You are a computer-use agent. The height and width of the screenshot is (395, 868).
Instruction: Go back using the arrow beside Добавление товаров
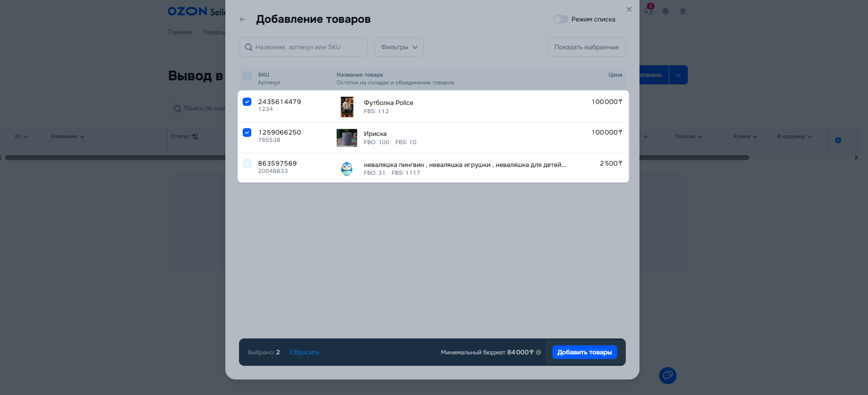tap(242, 19)
